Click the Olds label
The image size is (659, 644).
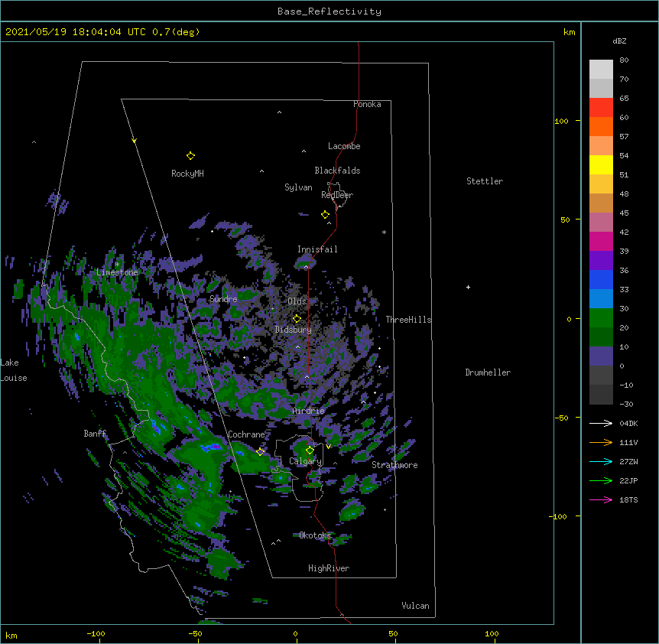297,301
